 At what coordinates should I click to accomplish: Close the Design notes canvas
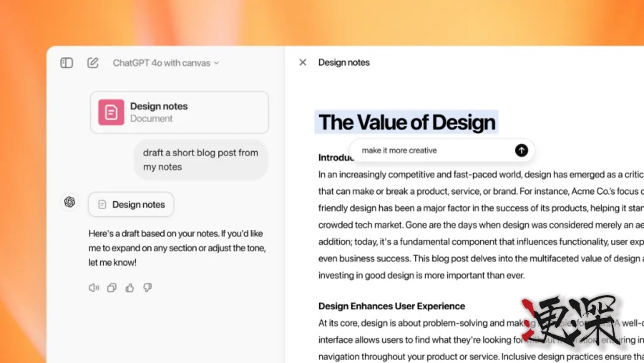click(303, 62)
